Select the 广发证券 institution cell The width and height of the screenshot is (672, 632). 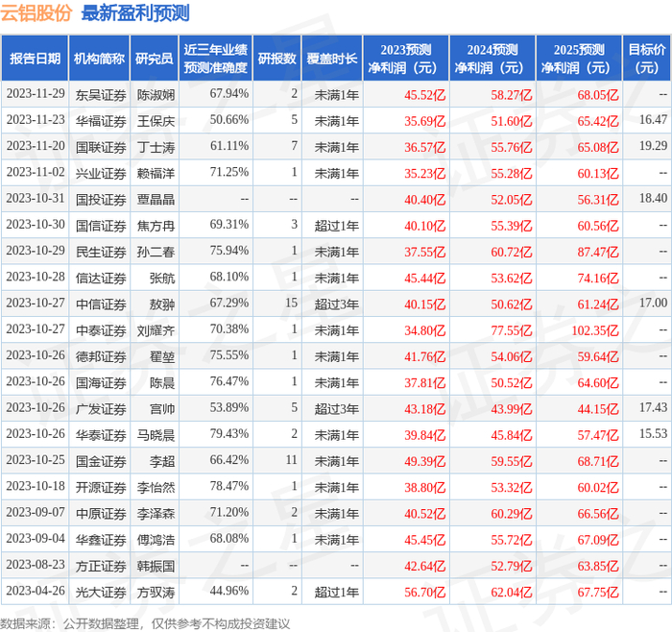[101, 408]
